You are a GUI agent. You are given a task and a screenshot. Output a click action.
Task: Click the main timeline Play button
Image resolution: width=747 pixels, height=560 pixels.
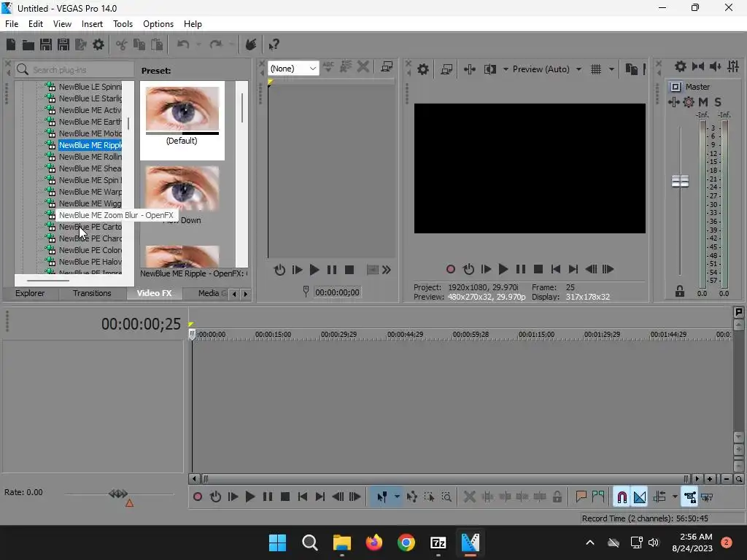point(249,497)
